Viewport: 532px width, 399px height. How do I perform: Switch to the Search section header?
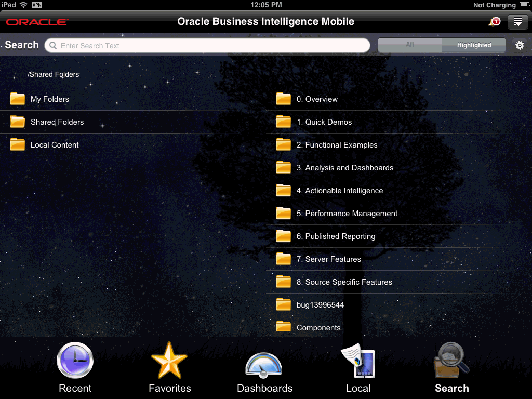tap(21, 45)
